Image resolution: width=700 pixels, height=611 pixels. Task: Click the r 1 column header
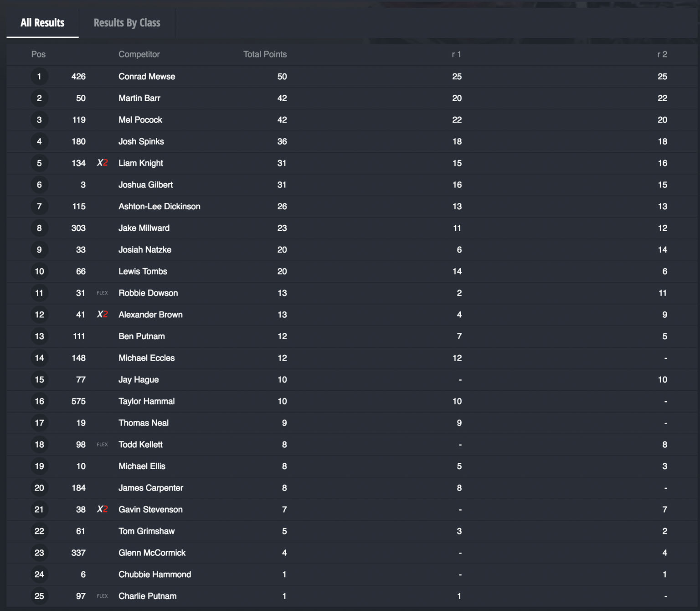[457, 54]
